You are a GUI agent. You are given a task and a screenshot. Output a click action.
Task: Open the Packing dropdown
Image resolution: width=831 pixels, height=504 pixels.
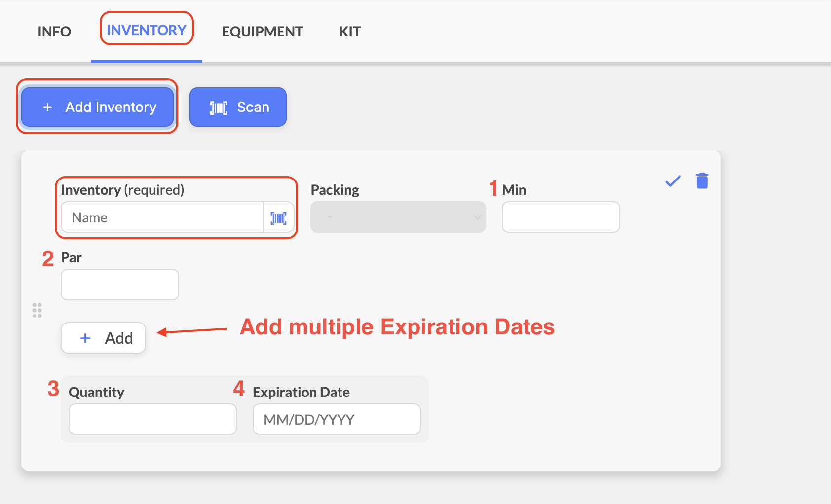[398, 217]
